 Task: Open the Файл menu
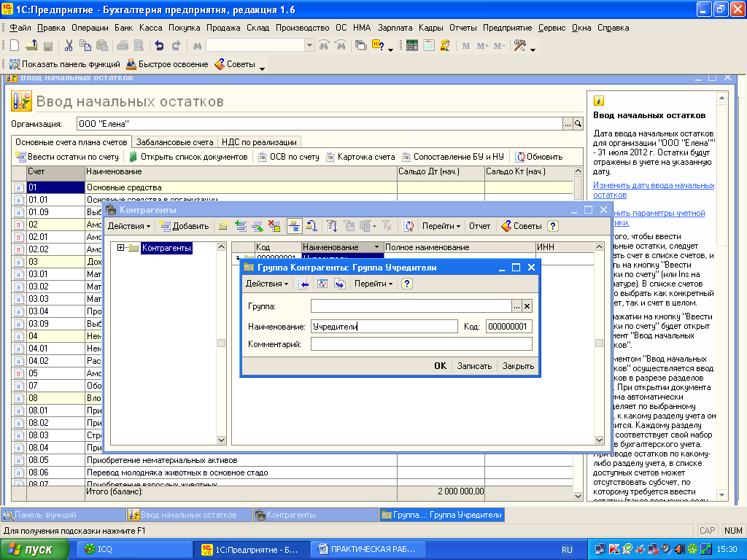[20, 28]
